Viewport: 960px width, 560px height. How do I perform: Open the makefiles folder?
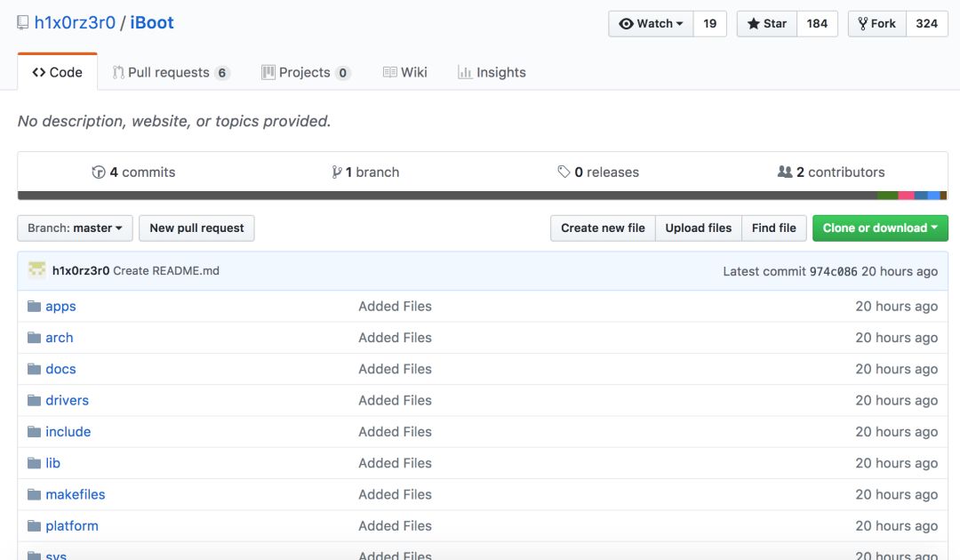(x=76, y=494)
